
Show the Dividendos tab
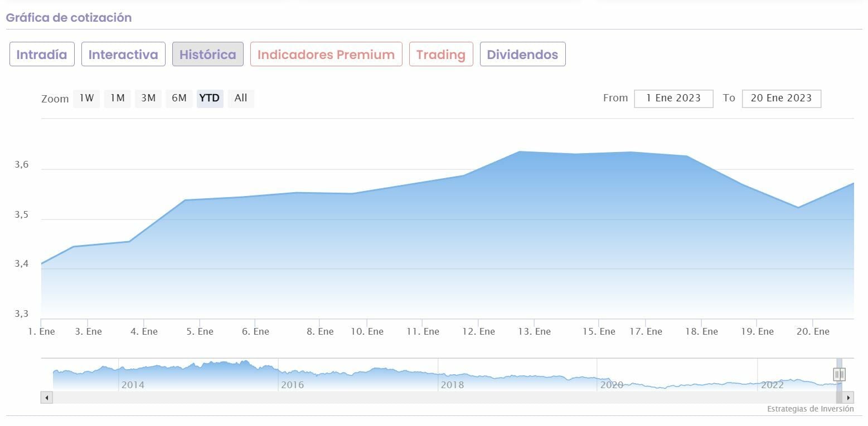pos(522,55)
